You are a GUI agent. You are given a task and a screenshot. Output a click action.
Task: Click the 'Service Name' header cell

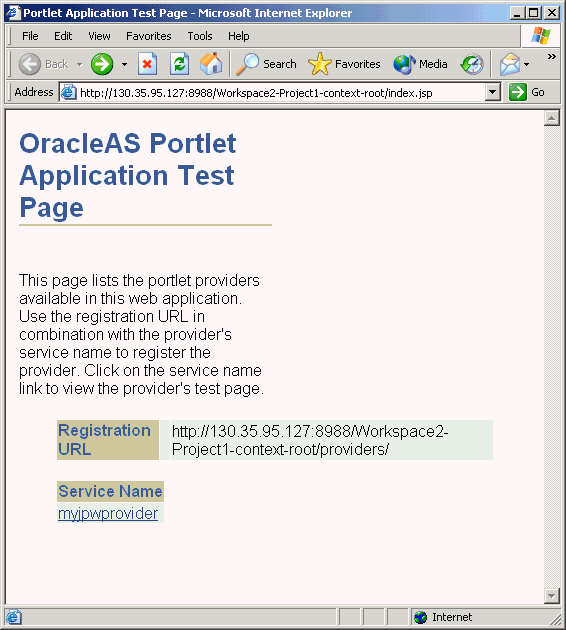pos(110,491)
